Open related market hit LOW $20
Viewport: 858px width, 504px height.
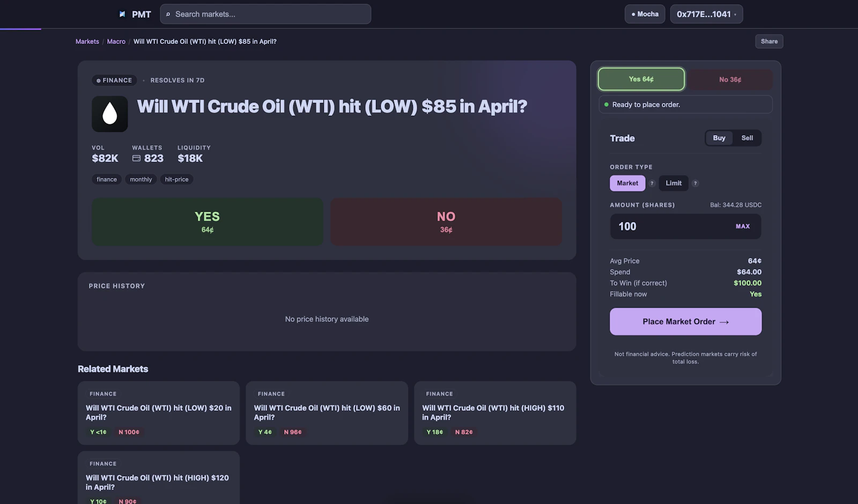coord(159,412)
